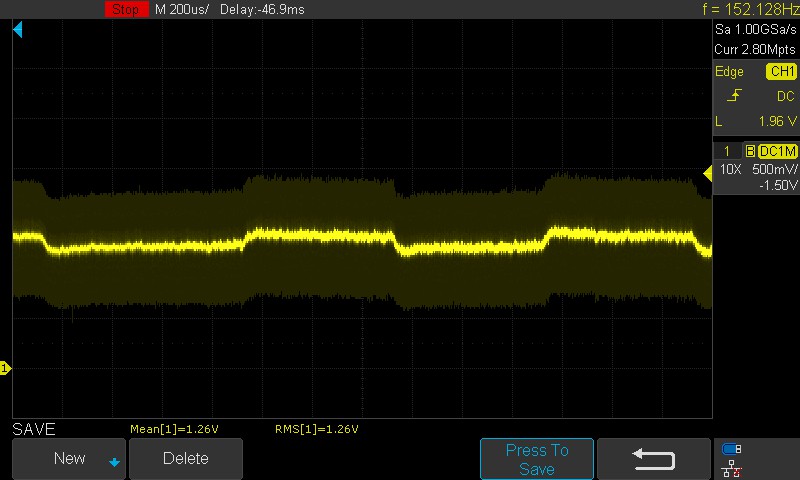The height and width of the screenshot is (480, 800).
Task: Click the Sa 1.00GSa/s sample rate
Action: [x=755, y=29]
